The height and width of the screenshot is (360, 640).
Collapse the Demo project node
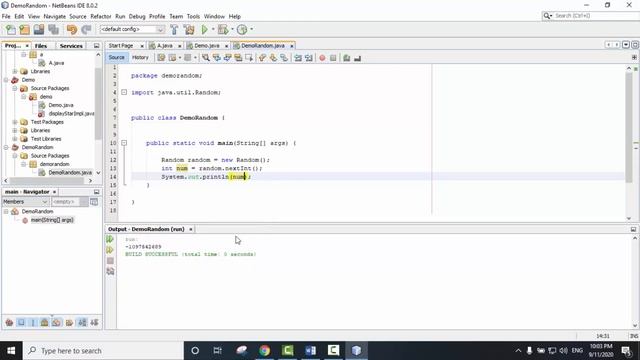(x=6, y=80)
